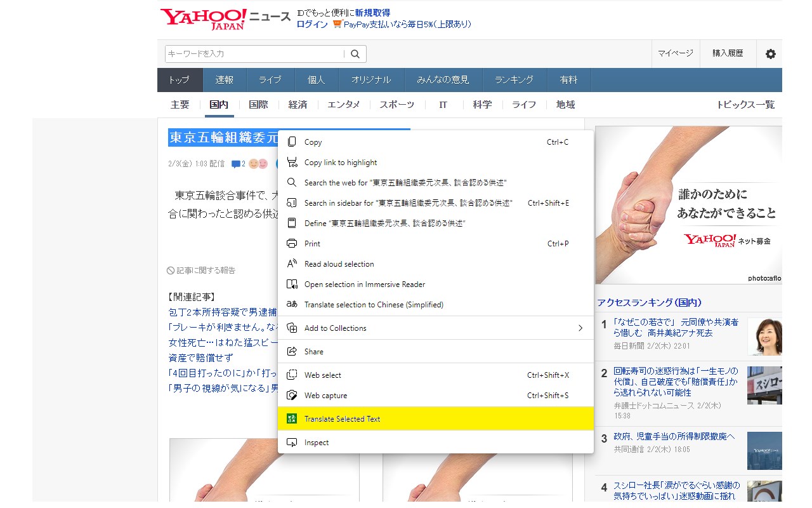Select the IT category
The height and width of the screenshot is (508, 812).
point(443,105)
